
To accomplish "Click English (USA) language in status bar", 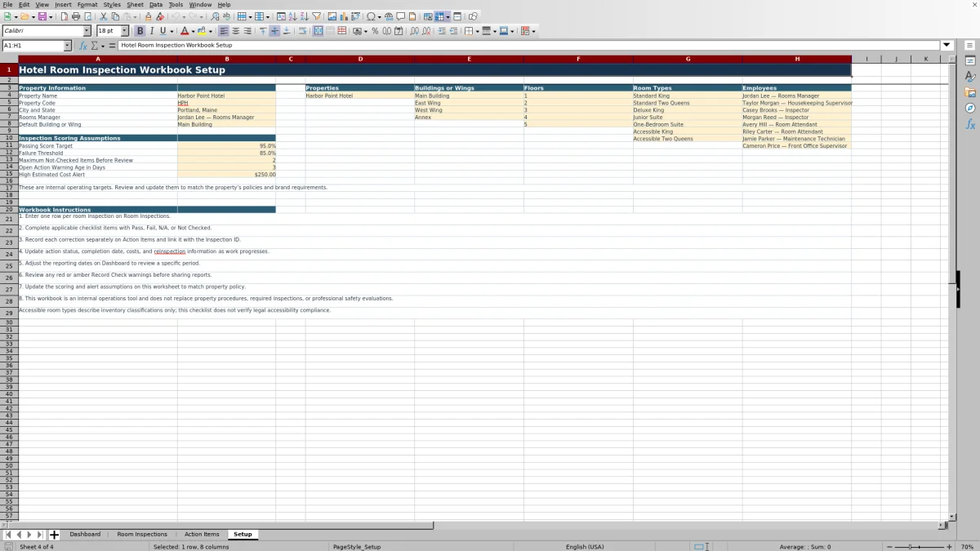I will pyautogui.click(x=585, y=546).
